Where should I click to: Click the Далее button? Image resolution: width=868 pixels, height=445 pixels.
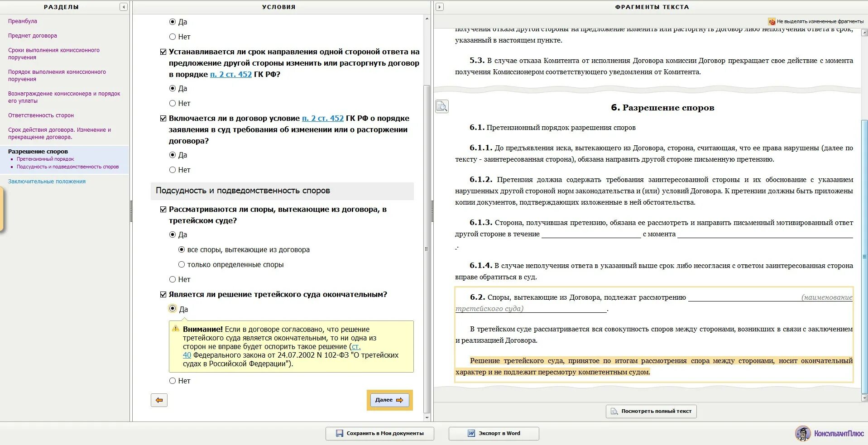(x=389, y=400)
